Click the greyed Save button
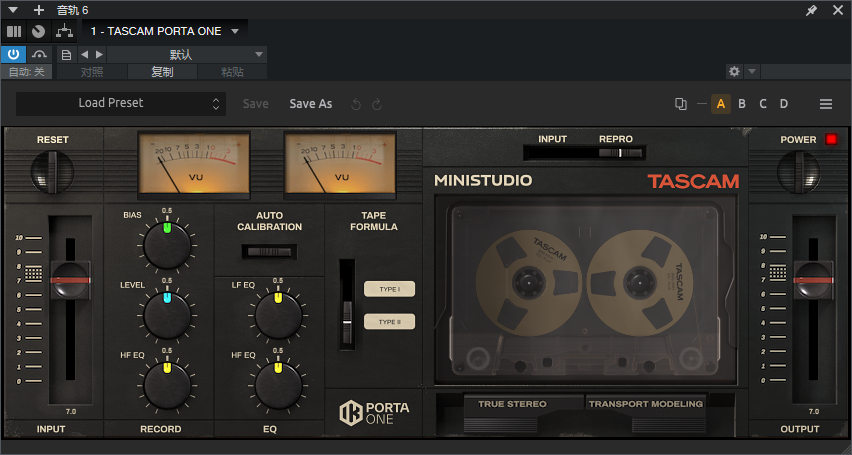Viewport: 852px width, 455px height. 255,104
